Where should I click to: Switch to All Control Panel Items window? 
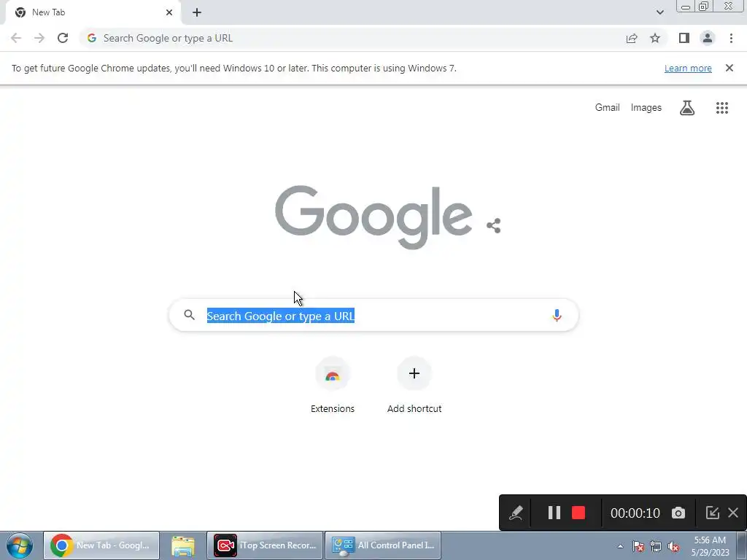click(383, 545)
